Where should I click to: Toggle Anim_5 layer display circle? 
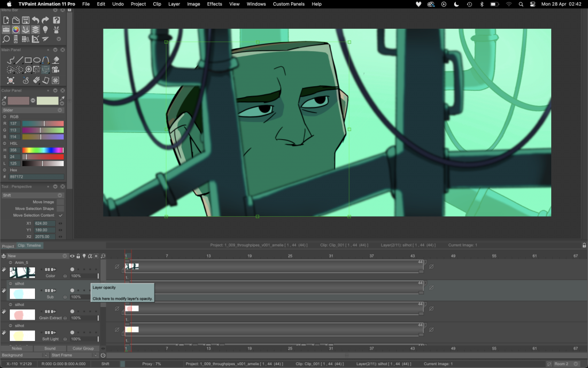tap(72, 269)
